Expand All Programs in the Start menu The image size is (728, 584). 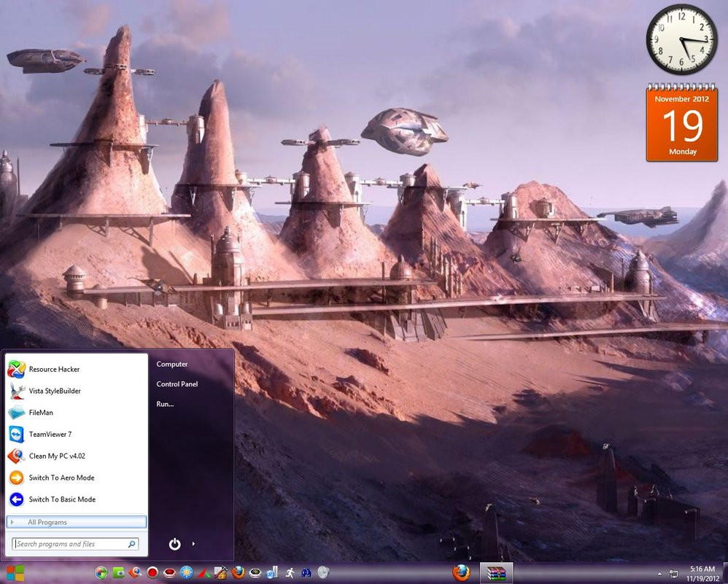(x=77, y=522)
